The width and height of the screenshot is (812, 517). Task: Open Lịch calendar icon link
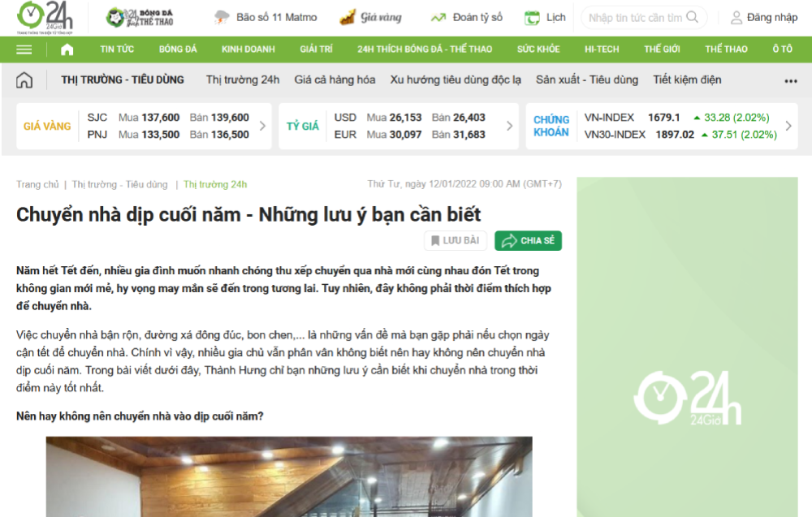pyautogui.click(x=533, y=17)
